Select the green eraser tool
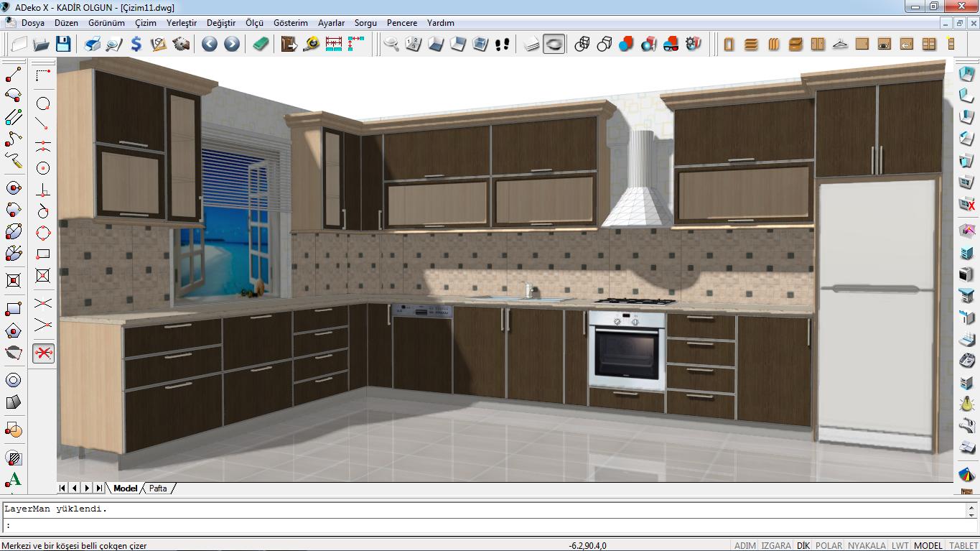This screenshot has height=551, width=980. (x=261, y=45)
